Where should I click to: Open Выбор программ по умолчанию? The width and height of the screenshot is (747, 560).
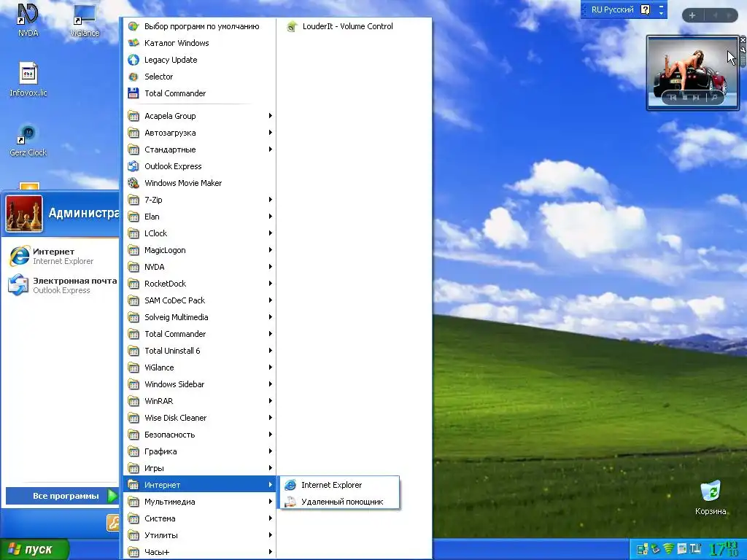(199, 26)
